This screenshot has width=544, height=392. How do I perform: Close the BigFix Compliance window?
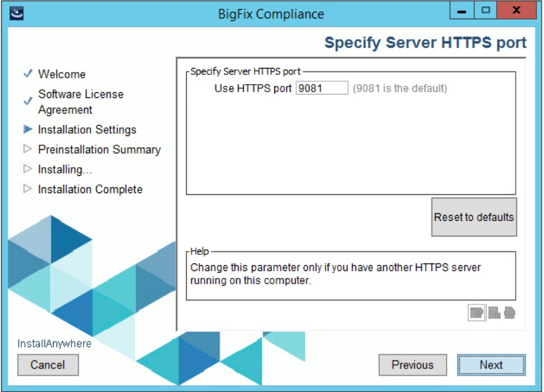click(x=516, y=10)
